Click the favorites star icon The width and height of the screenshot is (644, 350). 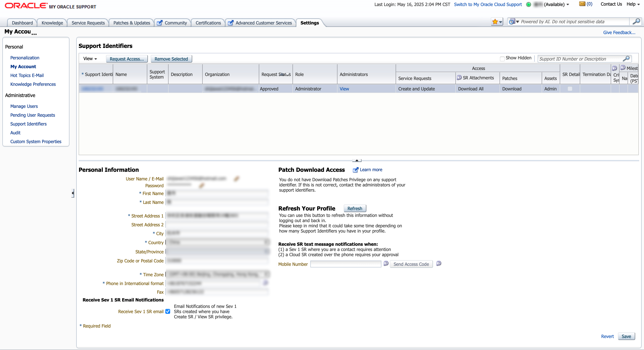pos(495,22)
